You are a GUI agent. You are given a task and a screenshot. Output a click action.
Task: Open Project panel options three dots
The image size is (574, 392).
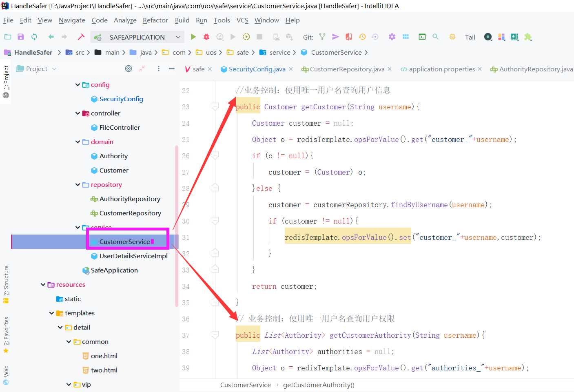[x=158, y=69]
